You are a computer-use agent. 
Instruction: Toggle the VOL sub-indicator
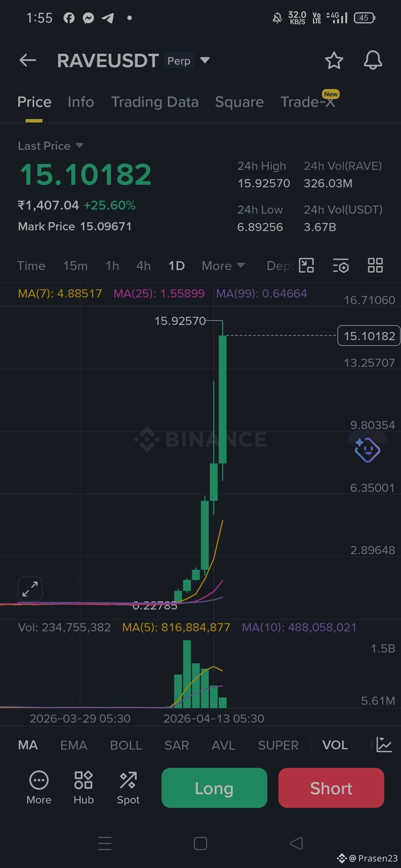click(335, 745)
